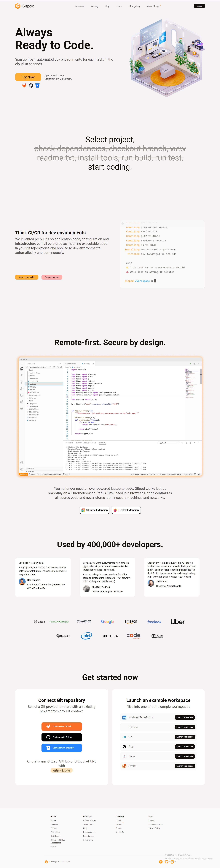Open the Pricing nav item
The image size is (220, 868).
coord(94,6)
